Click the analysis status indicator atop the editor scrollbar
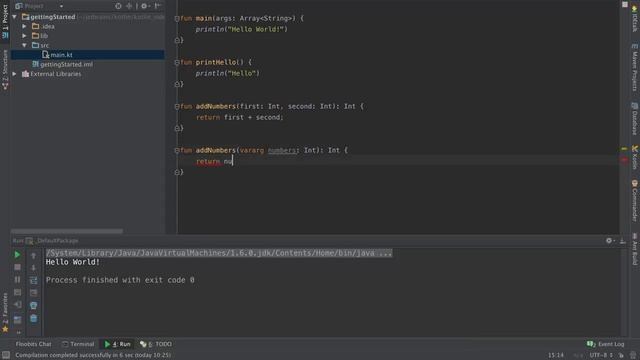Viewport: 640px width, 360px height. [624, 4]
